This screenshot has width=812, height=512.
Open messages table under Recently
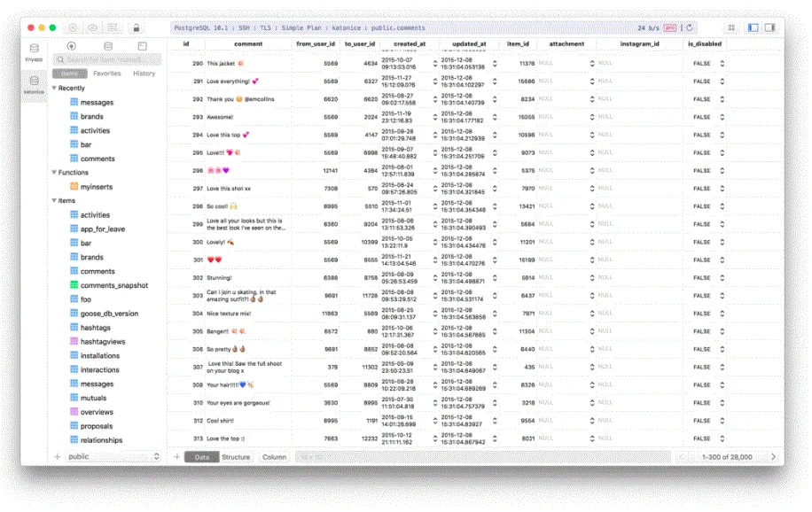pyautogui.click(x=97, y=103)
